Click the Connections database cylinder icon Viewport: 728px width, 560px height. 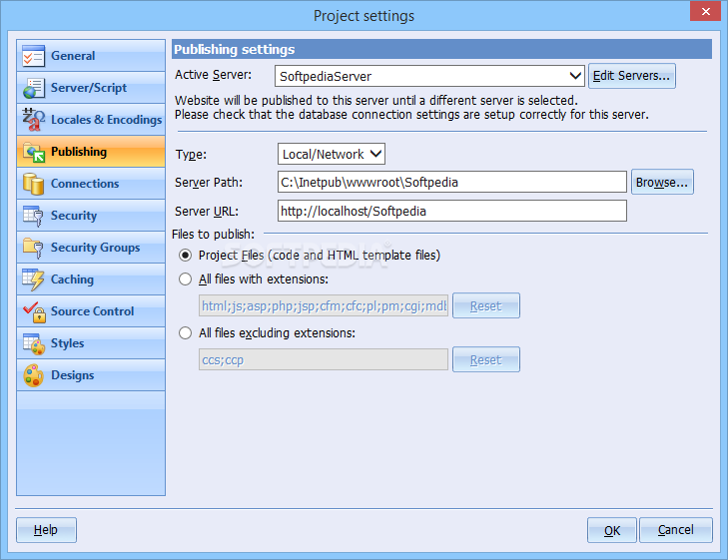pos(33,184)
